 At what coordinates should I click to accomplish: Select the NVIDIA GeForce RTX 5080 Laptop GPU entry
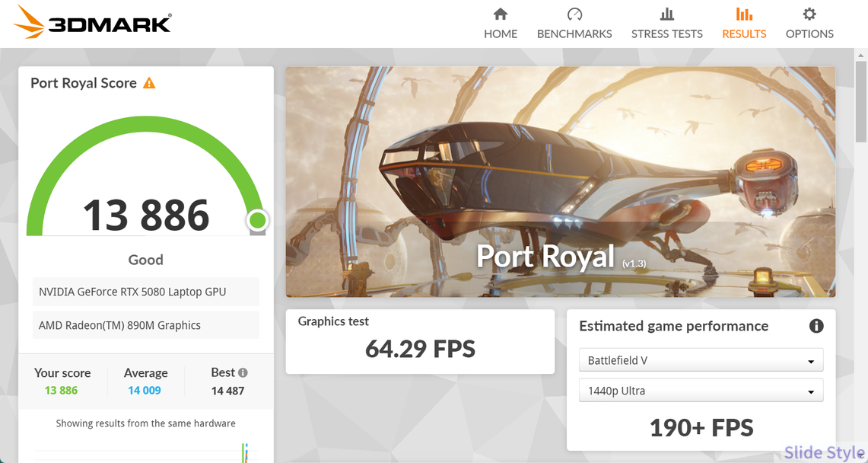coord(146,292)
